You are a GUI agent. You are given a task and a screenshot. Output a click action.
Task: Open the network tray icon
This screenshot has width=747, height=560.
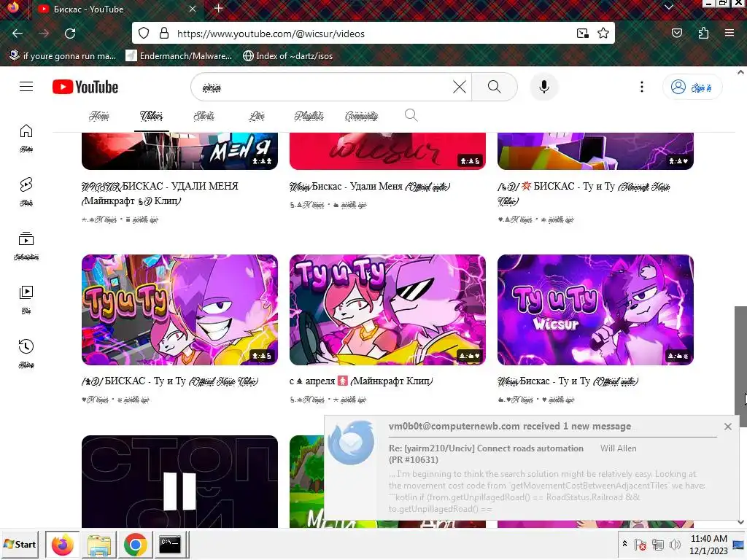658,544
